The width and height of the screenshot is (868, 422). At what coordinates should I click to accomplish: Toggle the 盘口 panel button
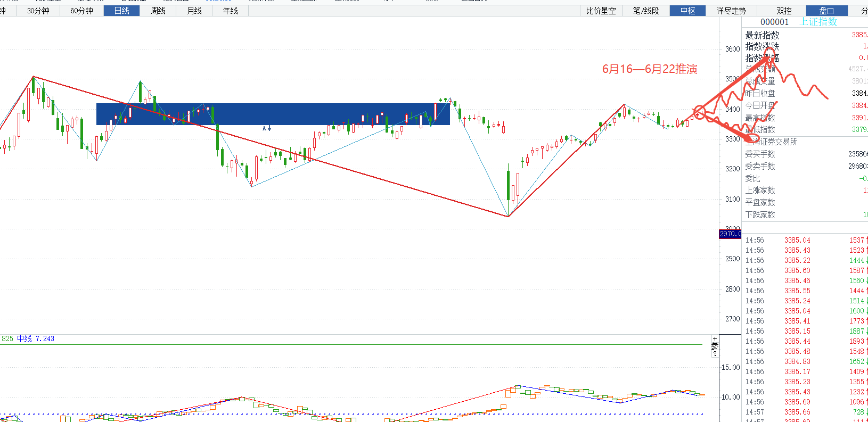point(826,11)
